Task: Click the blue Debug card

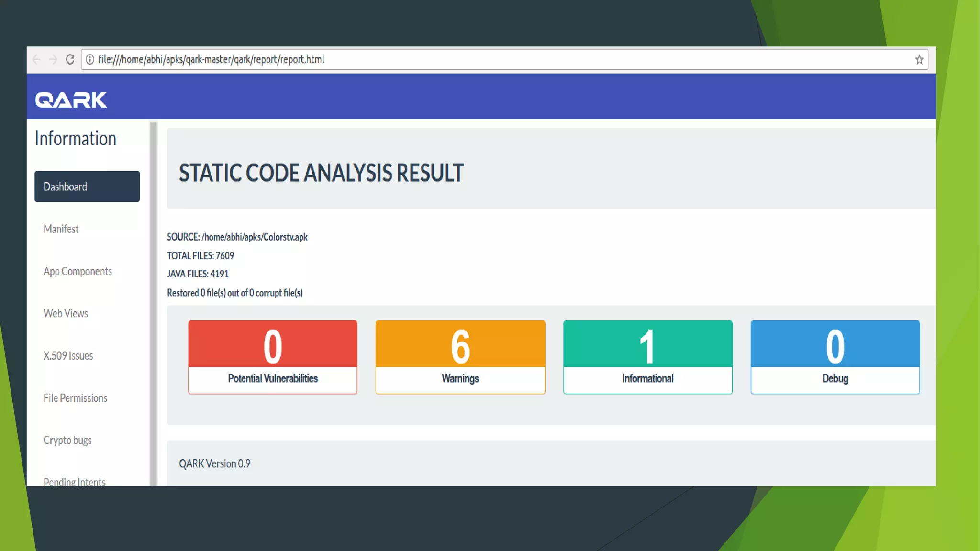Action: click(x=835, y=357)
